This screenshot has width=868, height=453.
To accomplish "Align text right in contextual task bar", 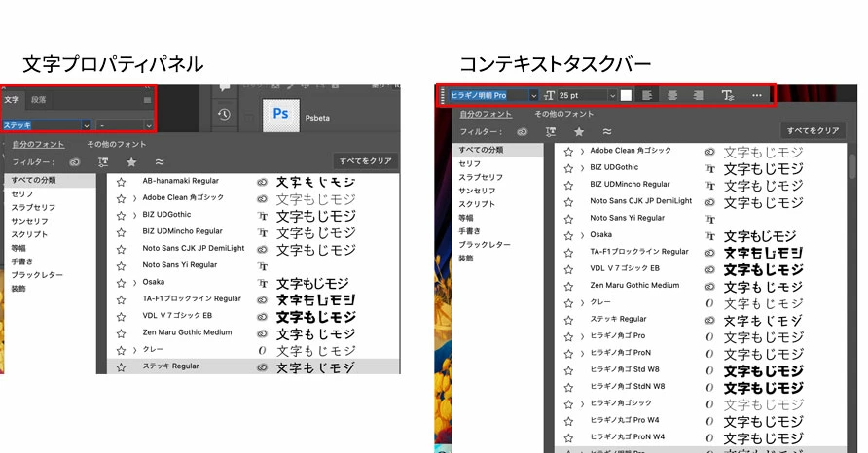I will (698, 95).
